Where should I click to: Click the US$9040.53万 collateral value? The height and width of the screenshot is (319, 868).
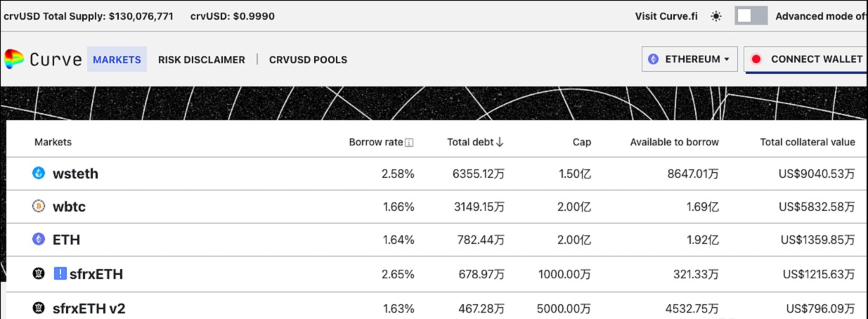tap(817, 174)
